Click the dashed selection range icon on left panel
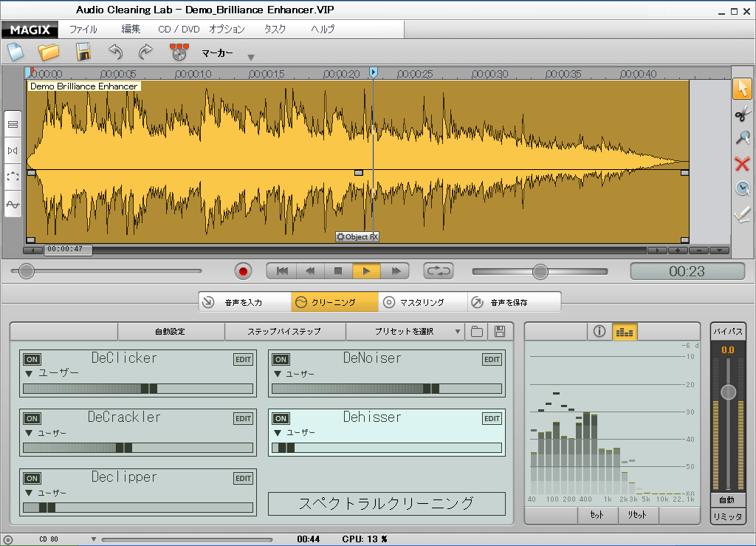The image size is (756, 546). pyautogui.click(x=13, y=177)
